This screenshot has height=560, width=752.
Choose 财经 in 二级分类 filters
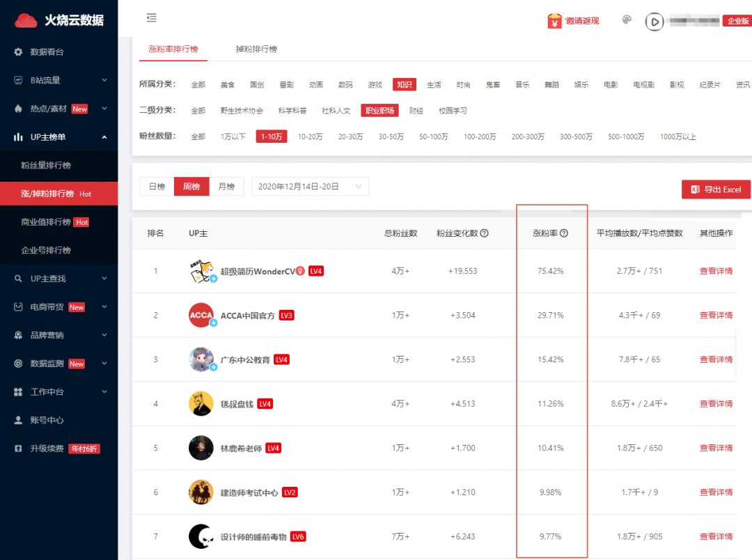(x=416, y=110)
